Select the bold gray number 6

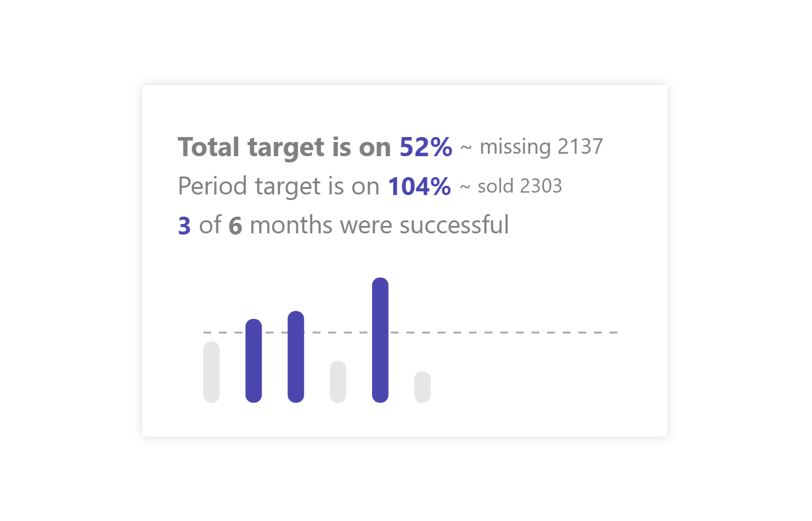click(235, 226)
